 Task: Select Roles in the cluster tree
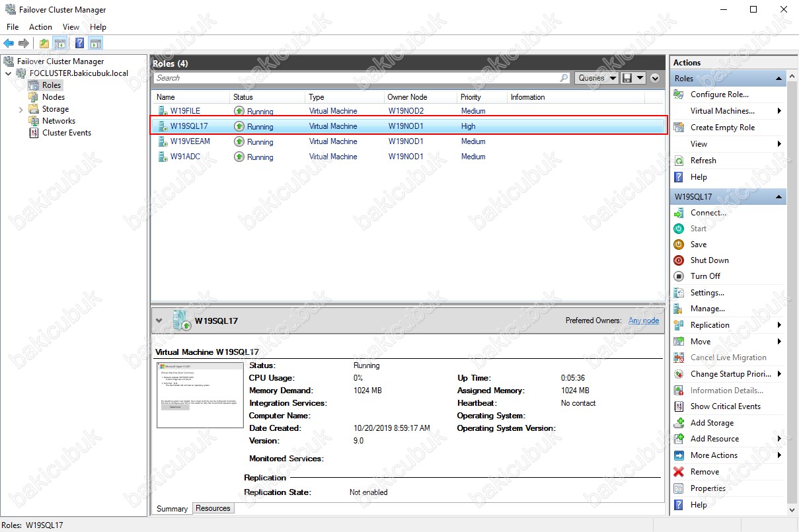point(52,85)
